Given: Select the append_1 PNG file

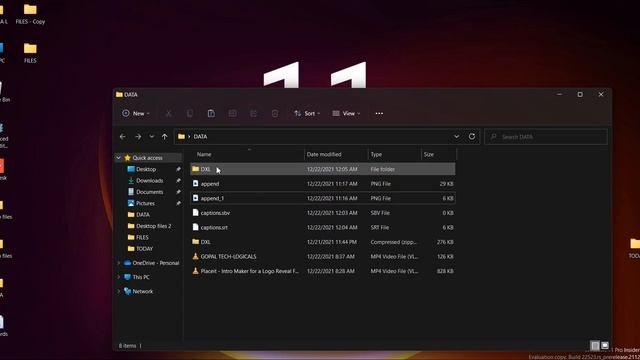Looking at the screenshot, I should (x=322, y=198).
